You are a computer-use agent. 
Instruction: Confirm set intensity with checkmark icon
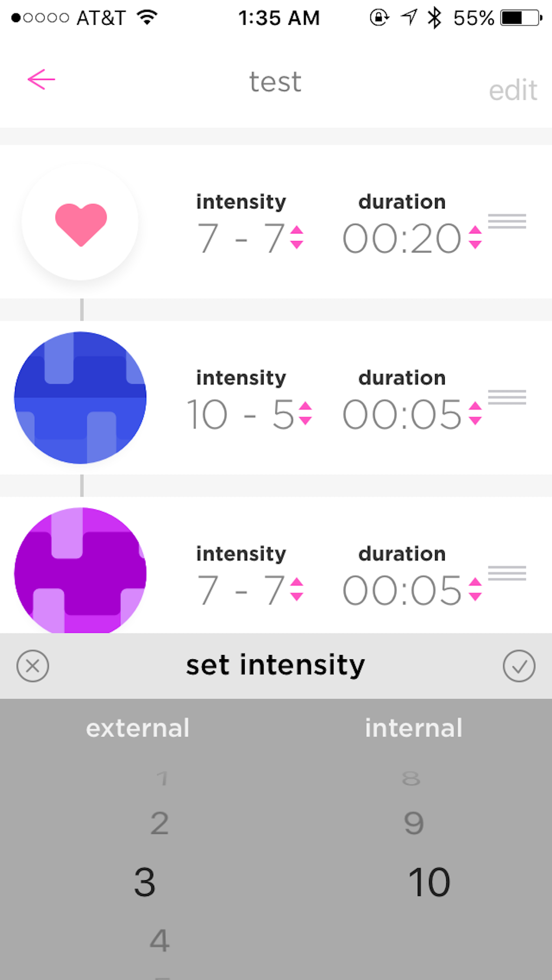pos(519,666)
